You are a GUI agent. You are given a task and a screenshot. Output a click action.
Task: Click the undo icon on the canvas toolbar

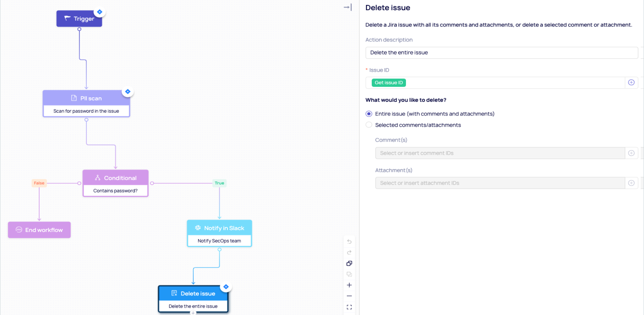pyautogui.click(x=349, y=241)
